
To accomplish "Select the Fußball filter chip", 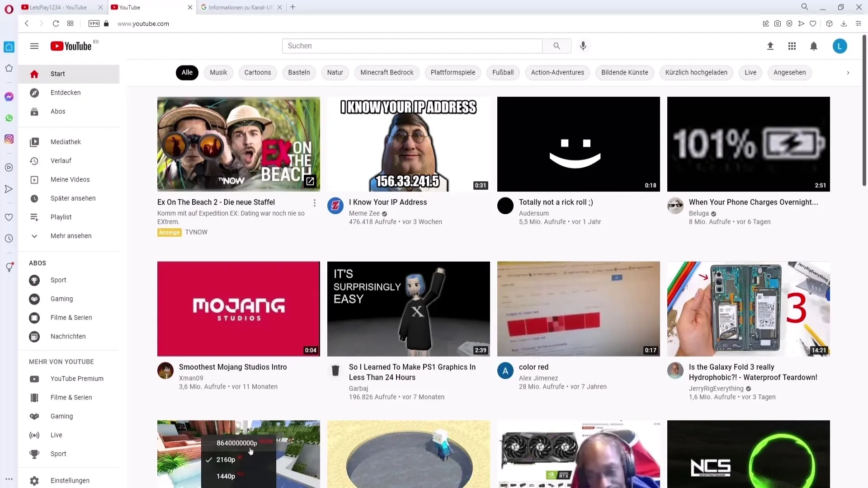I will tap(503, 73).
